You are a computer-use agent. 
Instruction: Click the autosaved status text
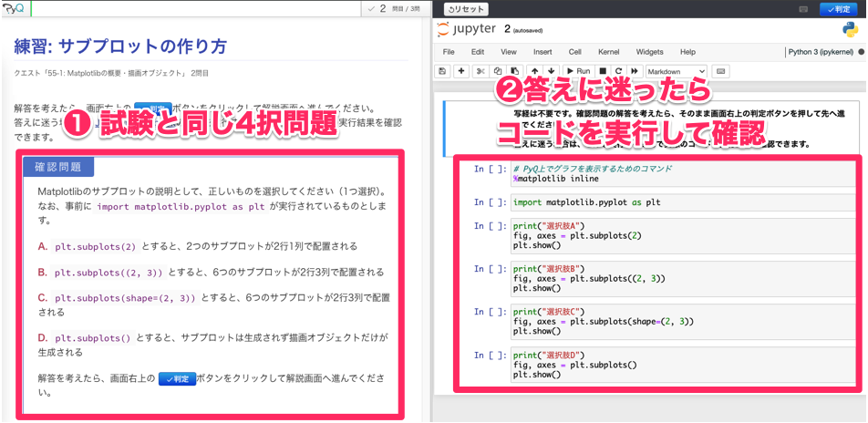pos(528,30)
